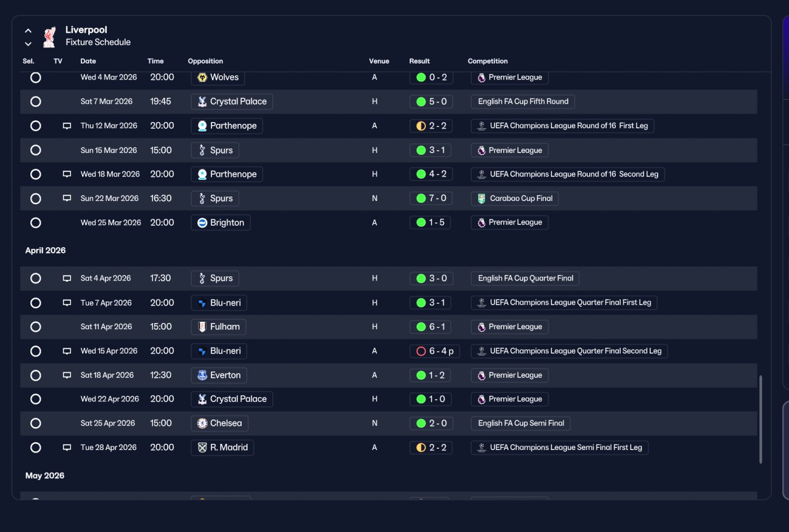Click the Chelsea club badge icon
Image resolution: width=789 pixels, height=532 pixels.
tap(202, 424)
